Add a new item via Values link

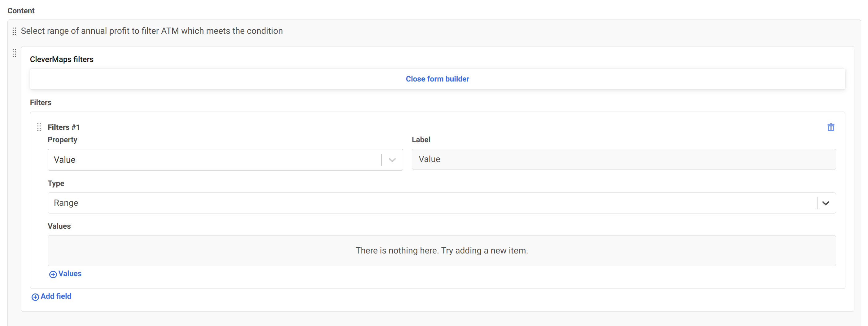(70, 273)
